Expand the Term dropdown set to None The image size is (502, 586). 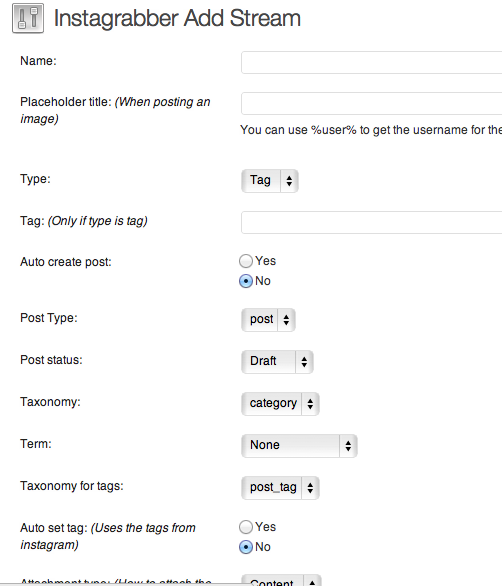(x=299, y=446)
